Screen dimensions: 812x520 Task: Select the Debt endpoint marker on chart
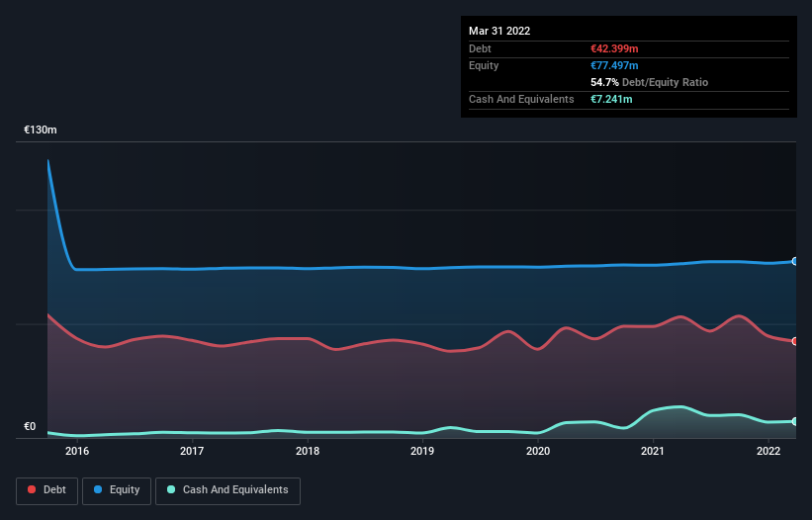795,341
